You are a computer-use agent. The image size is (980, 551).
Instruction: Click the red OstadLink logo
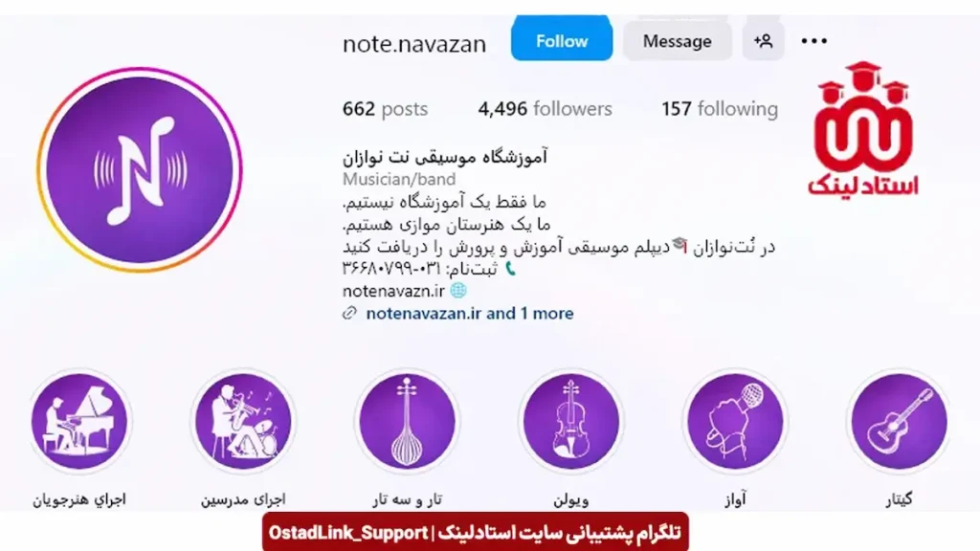coord(862,129)
